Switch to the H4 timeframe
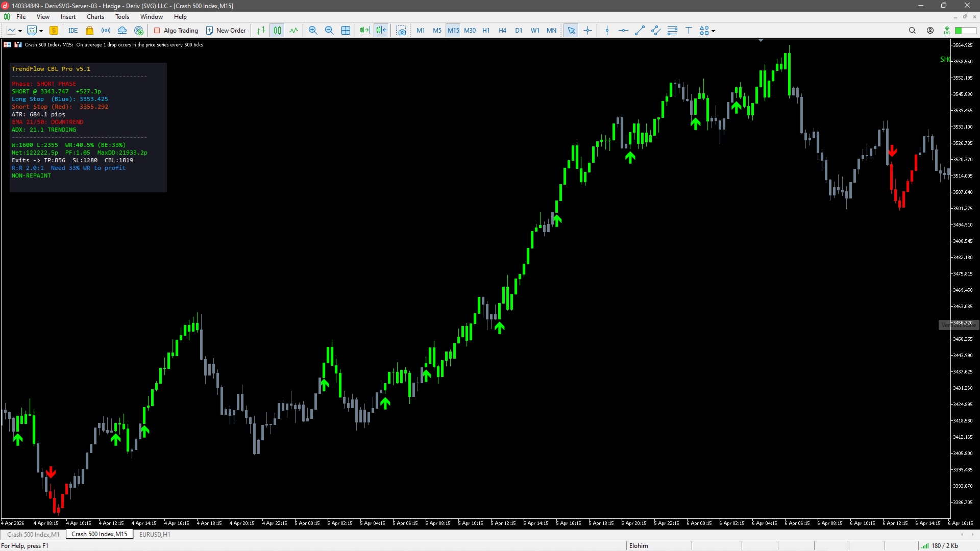The height and width of the screenshot is (551, 980). [x=502, y=31]
